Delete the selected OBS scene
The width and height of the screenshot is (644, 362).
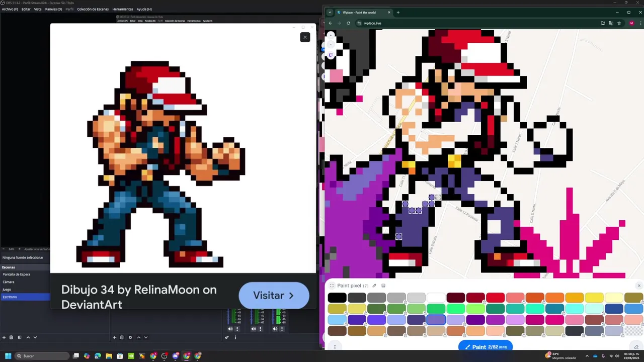(x=11, y=337)
